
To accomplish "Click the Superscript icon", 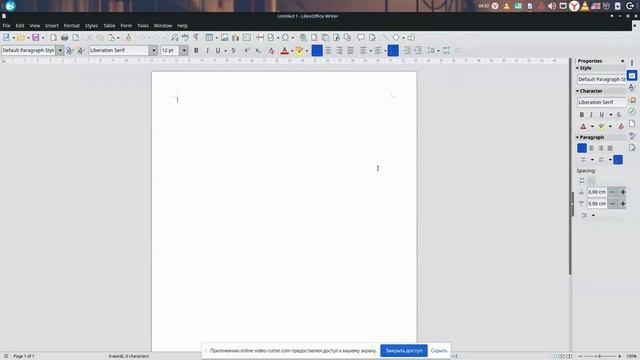I will [x=247, y=51].
